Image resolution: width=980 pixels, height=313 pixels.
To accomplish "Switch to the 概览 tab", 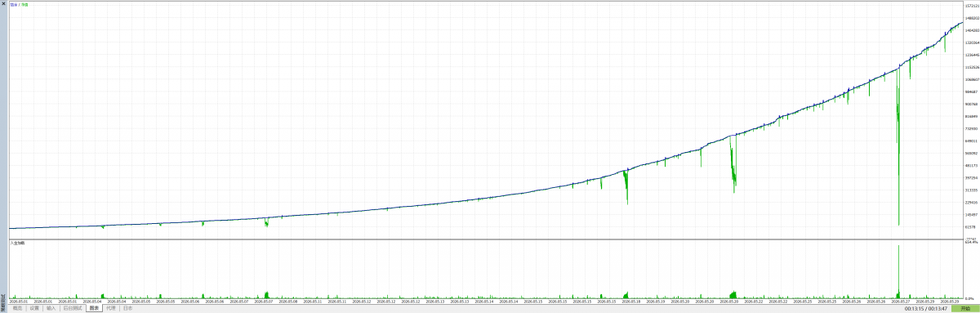I will (x=16, y=308).
